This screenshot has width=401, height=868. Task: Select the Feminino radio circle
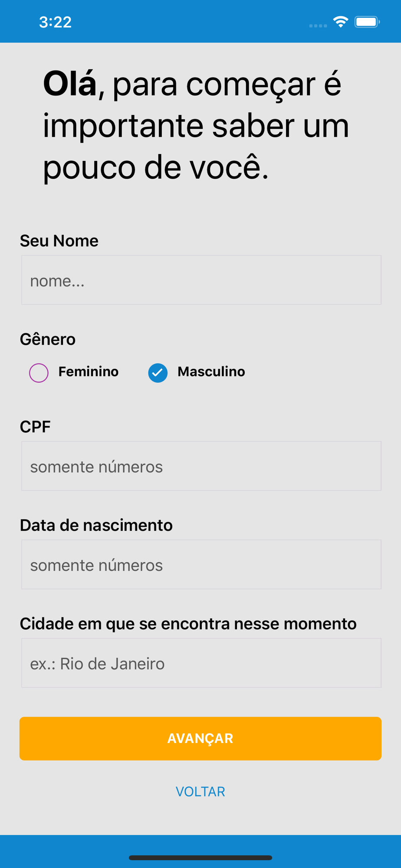pyautogui.click(x=39, y=373)
